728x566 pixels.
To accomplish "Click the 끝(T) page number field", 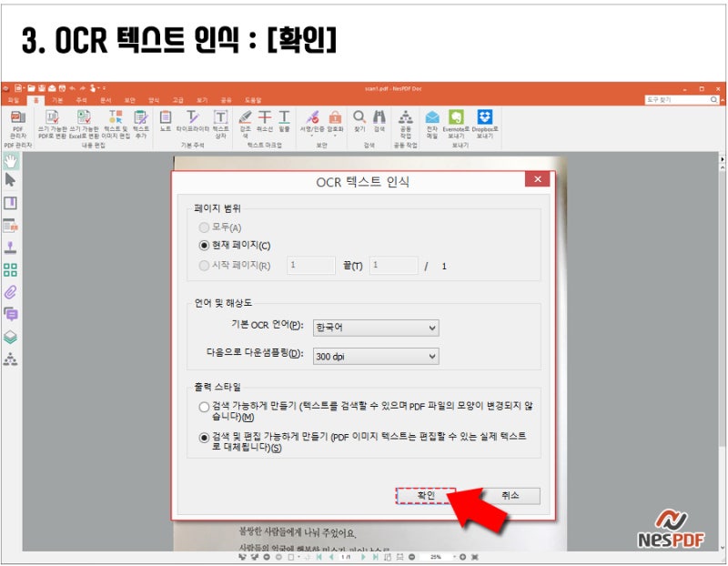I will 393,266.
